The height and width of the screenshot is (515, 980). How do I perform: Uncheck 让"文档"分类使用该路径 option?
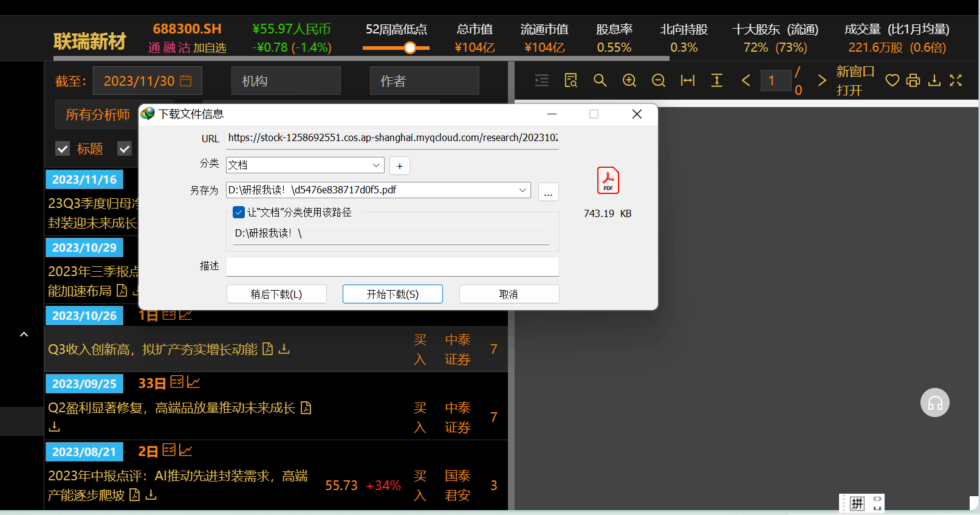pyautogui.click(x=239, y=212)
